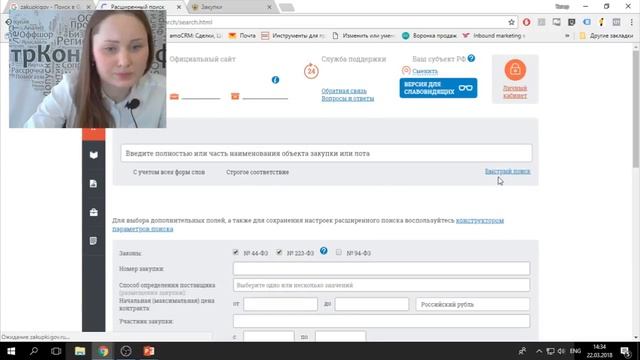This screenshot has width=640, height=360.
Task: Click the scrollbar down arrow
Action: [x=636, y=338]
